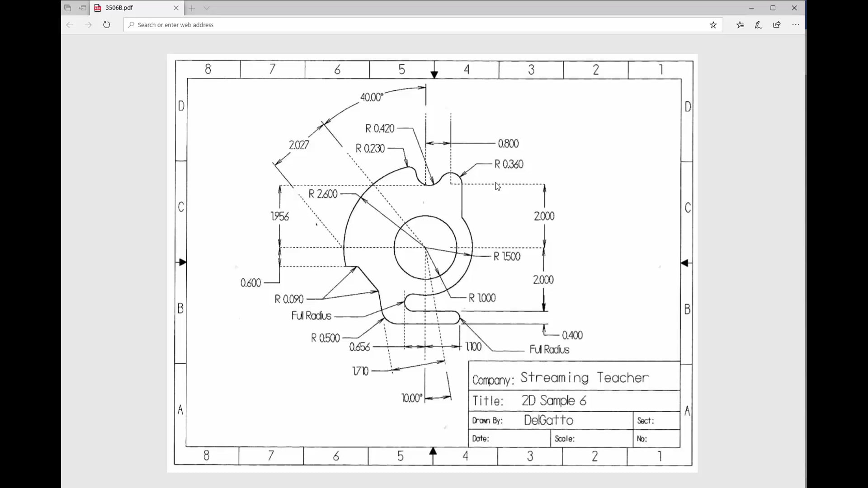The image size is (868, 488).
Task: Add page to favorites with star icon
Action: (713, 25)
